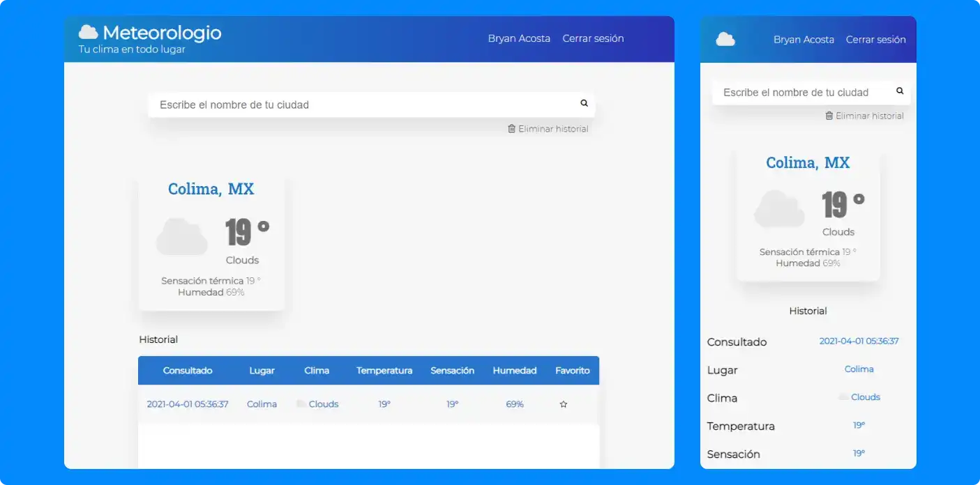Click the large cloud weather icon in desktop Colima card
Viewport: 980px width, 485px height.
pos(182,237)
